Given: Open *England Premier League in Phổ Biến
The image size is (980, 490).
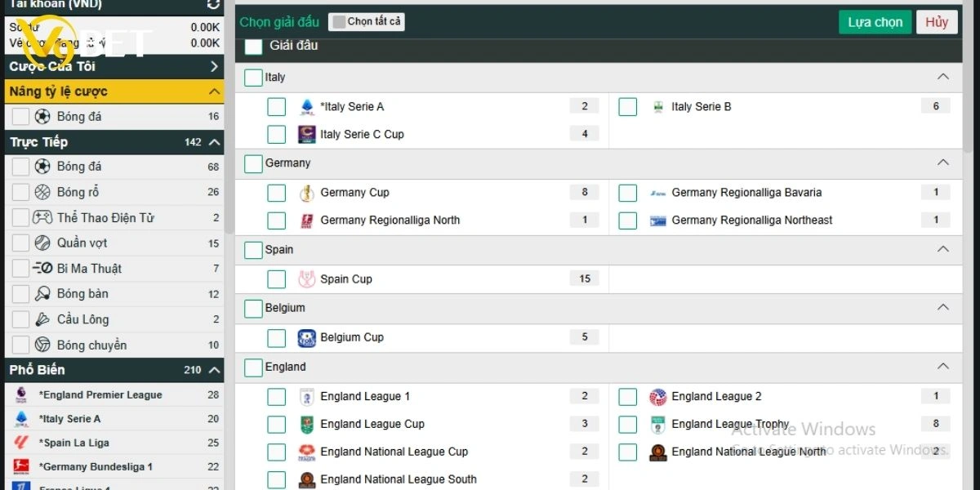Looking at the screenshot, I should pyautogui.click(x=114, y=394).
